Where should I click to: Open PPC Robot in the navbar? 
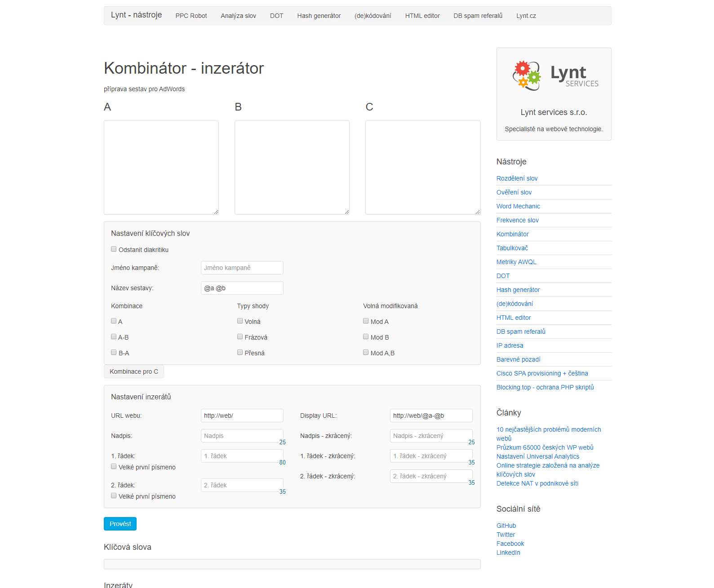[191, 16]
